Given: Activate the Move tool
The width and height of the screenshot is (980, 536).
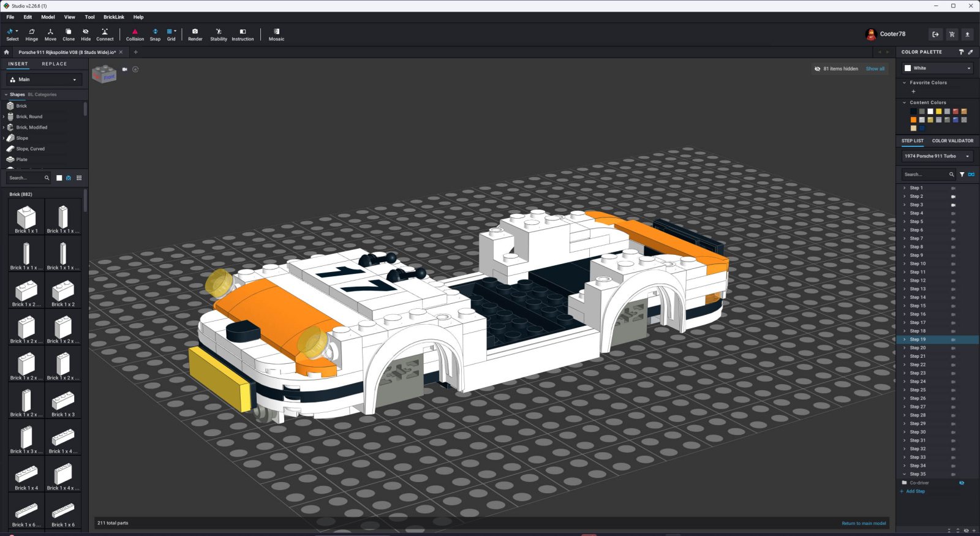Looking at the screenshot, I should coord(50,34).
